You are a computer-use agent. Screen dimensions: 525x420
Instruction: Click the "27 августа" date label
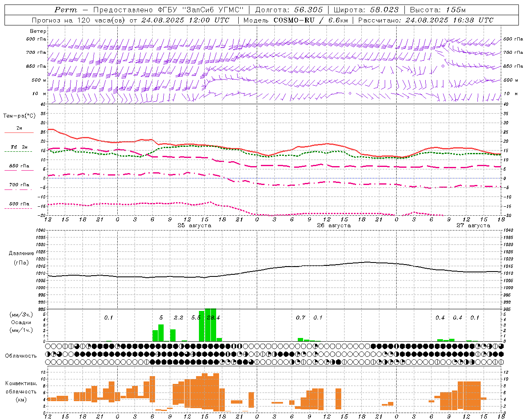(x=473, y=226)
